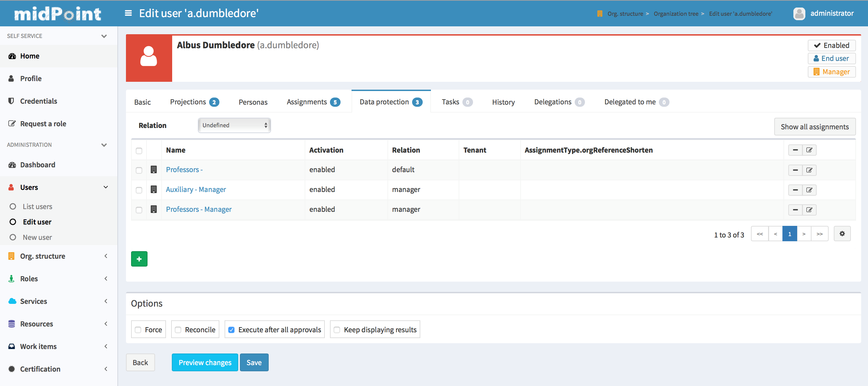Image resolution: width=868 pixels, height=386 pixels.
Task: Open the Dashboard in the sidebar
Action: [59, 165]
